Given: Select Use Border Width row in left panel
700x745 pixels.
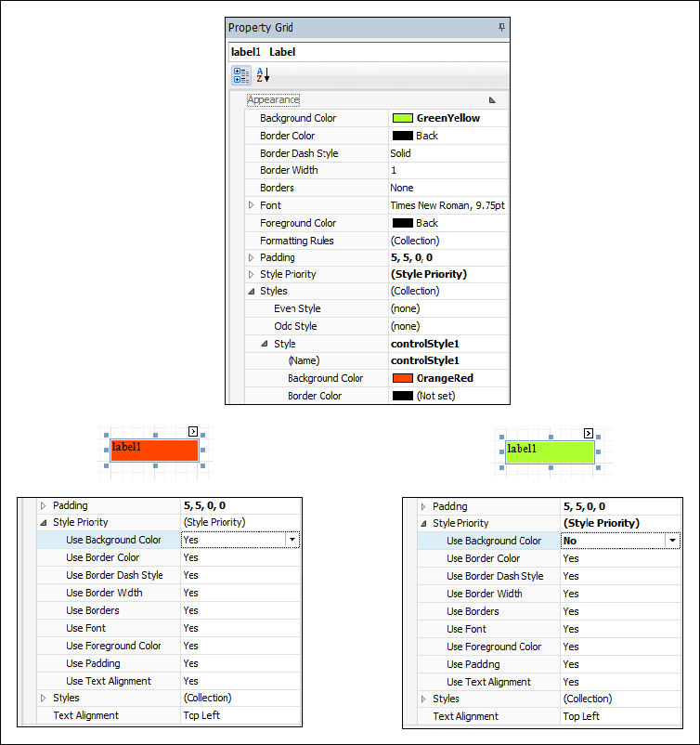Looking at the screenshot, I should tap(169, 593).
